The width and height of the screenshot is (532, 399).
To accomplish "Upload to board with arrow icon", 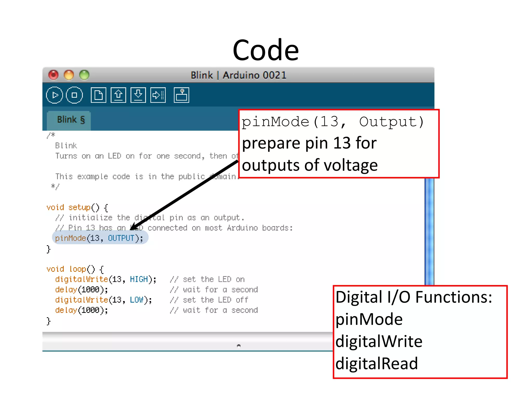I will pos(158,95).
